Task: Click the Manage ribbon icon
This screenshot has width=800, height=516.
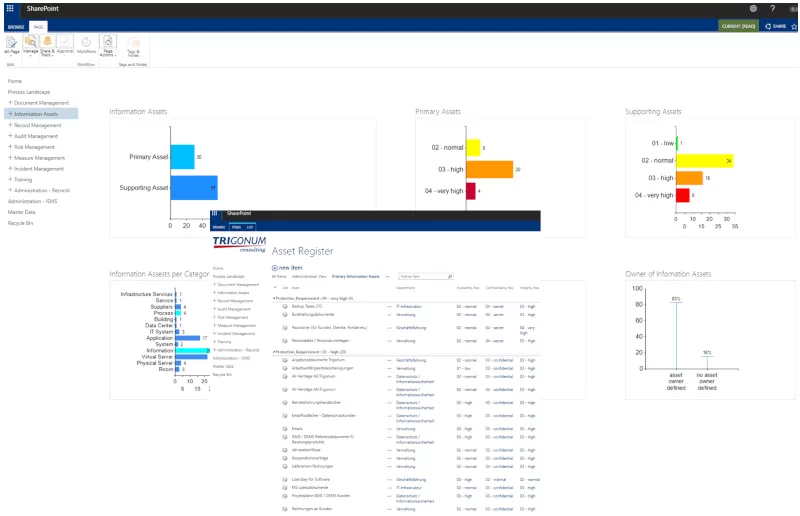Action: tap(30, 42)
